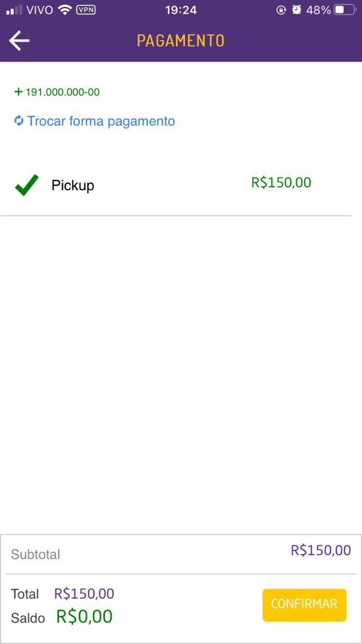Tap the Wi-Fi status icon

(65, 10)
